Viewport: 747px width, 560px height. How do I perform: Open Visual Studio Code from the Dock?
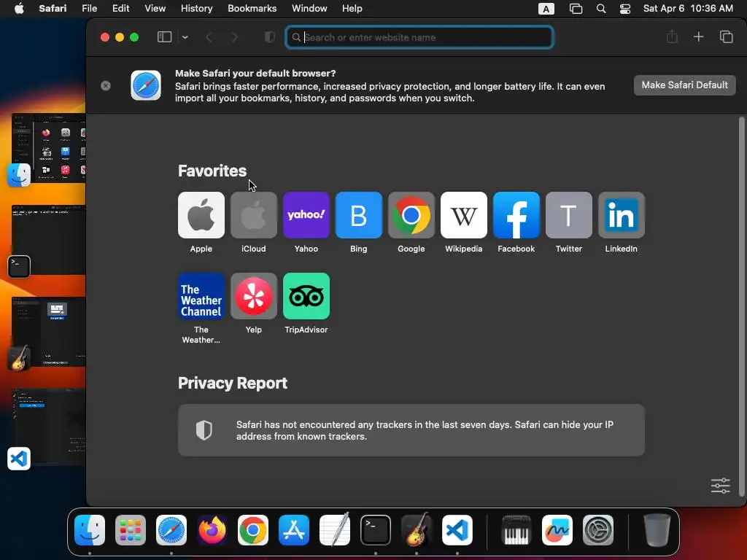pyautogui.click(x=457, y=530)
